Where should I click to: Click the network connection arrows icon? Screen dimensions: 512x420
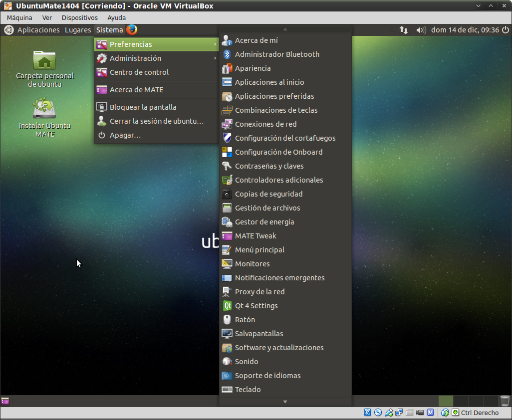point(404,30)
